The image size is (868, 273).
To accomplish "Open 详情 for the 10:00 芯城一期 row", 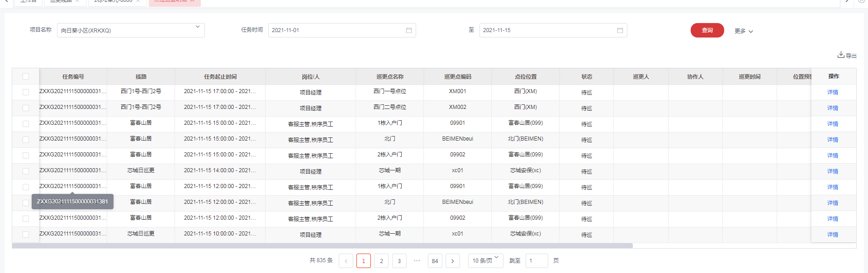I will point(833,235).
